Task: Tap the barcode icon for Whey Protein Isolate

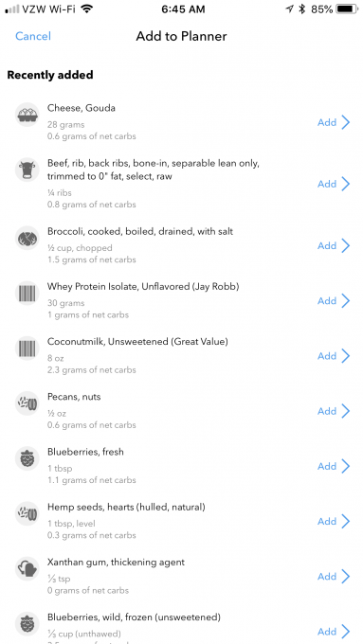Action: click(27, 294)
